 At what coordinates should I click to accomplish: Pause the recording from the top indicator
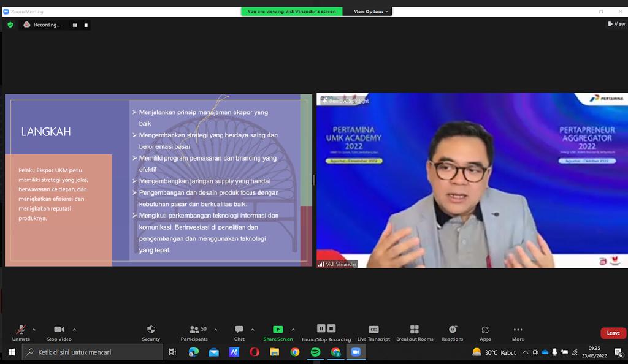tap(75, 25)
